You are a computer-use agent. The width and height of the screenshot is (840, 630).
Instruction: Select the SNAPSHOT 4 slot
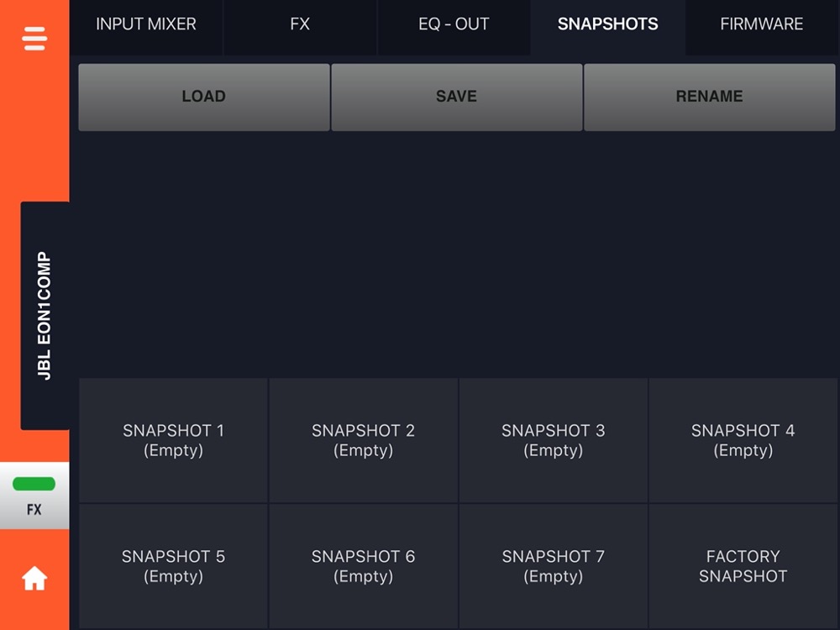point(743,440)
